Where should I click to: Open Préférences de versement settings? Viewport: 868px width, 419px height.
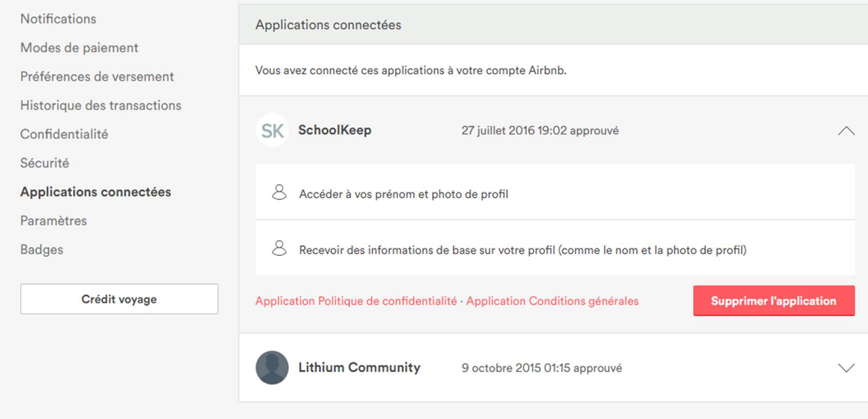click(97, 77)
